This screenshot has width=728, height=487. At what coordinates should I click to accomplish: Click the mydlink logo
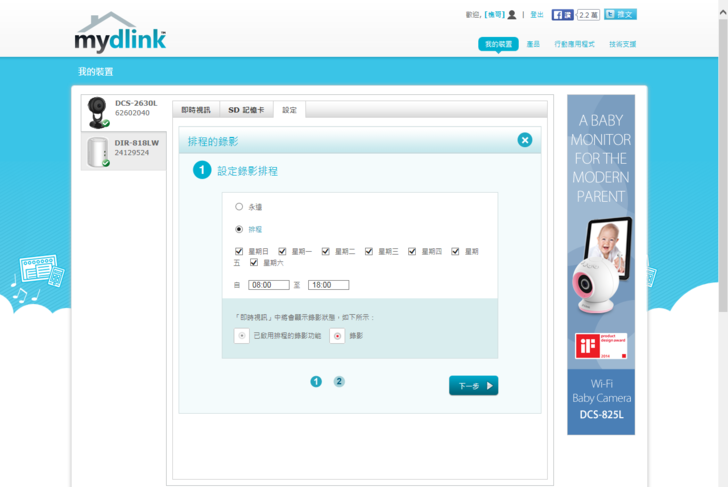click(120, 32)
